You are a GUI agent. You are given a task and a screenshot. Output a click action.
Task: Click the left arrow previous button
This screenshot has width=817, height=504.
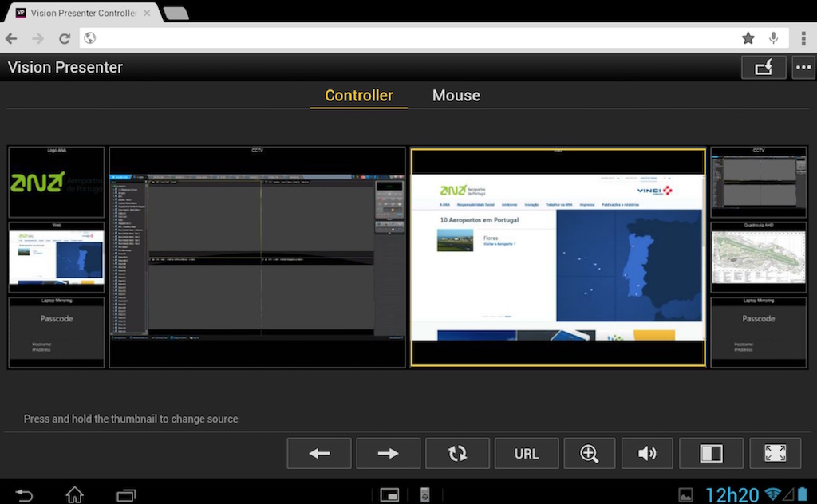[319, 453]
